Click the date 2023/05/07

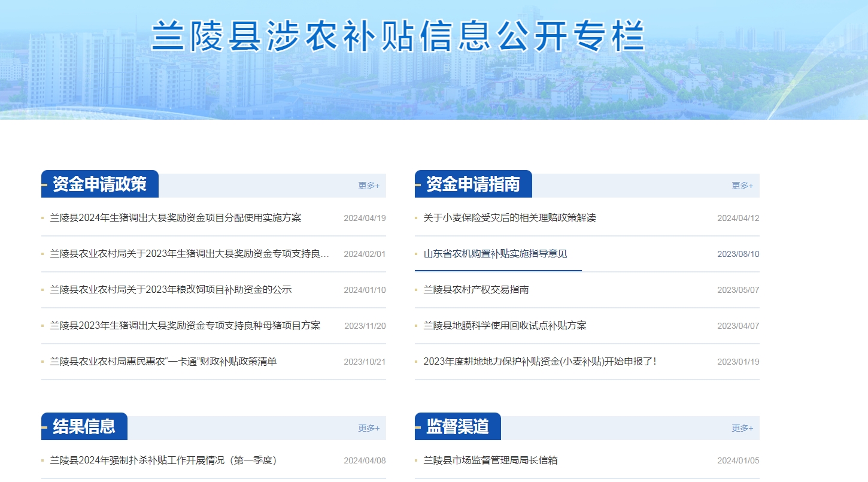pos(738,290)
